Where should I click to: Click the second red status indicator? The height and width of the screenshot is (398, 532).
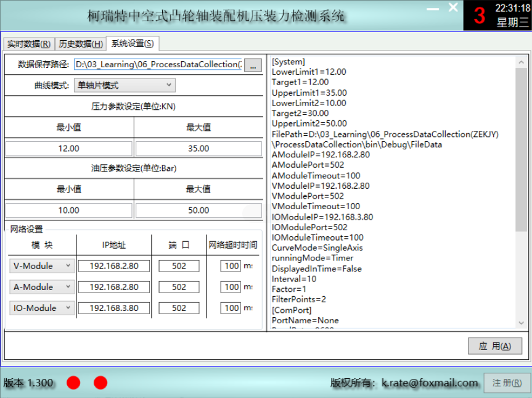(x=100, y=383)
